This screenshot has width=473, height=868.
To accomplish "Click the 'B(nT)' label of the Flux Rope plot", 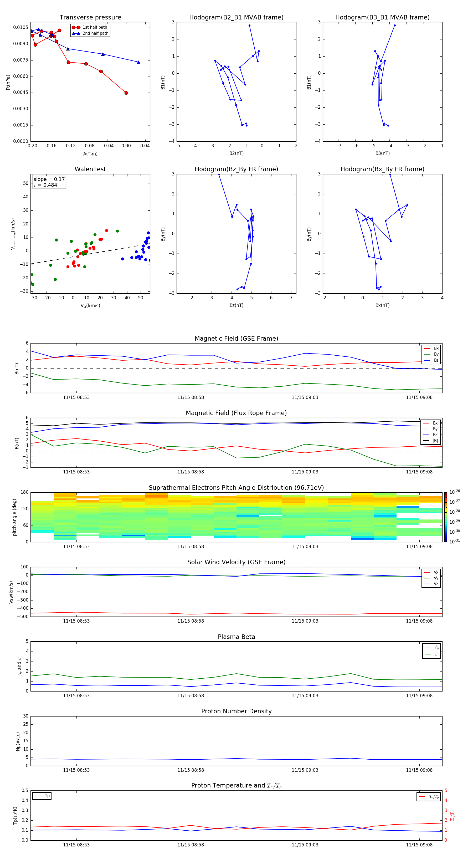I will [17, 443].
